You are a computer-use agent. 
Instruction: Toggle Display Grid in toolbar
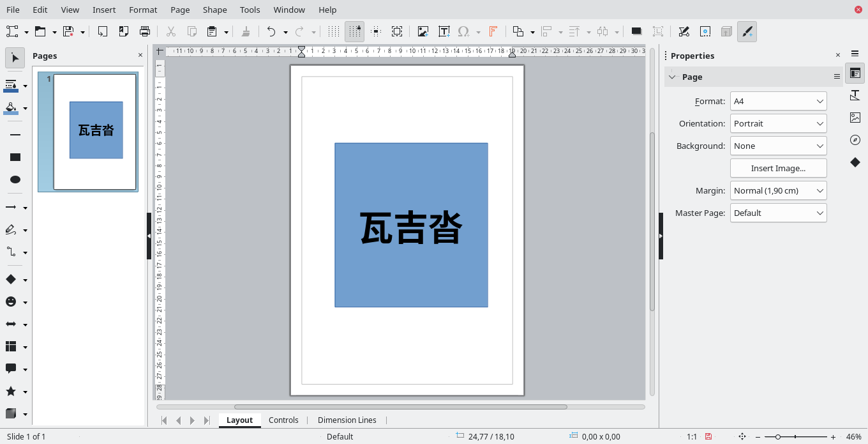click(333, 31)
